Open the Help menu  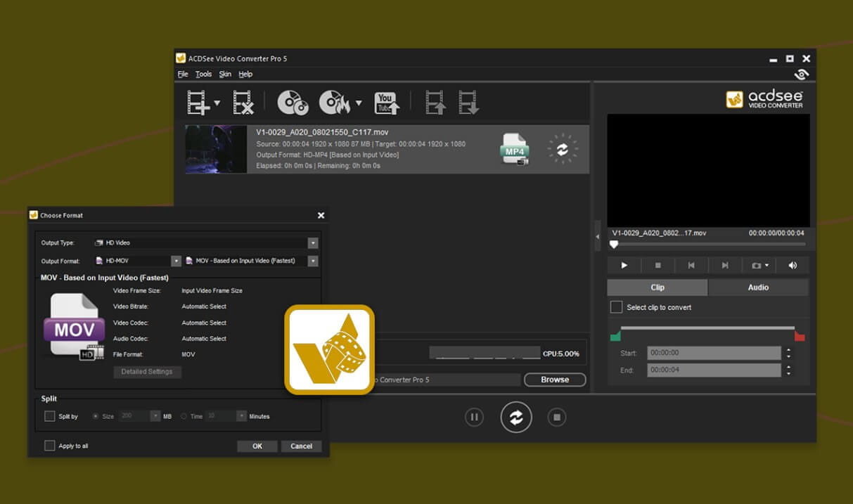(x=245, y=74)
